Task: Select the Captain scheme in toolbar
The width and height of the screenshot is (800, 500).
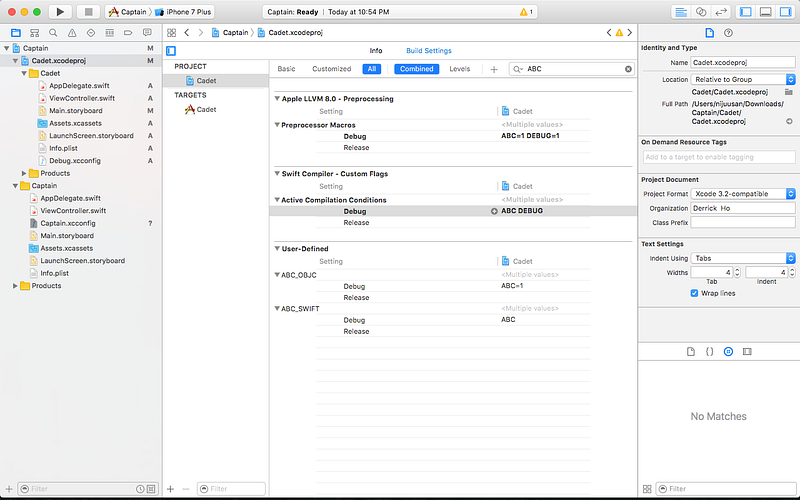Action: point(128,12)
